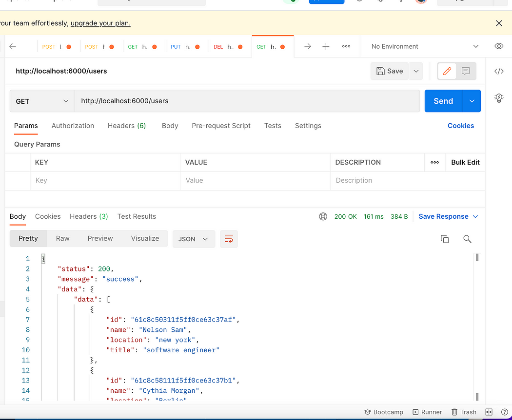The width and height of the screenshot is (512, 420).
Task: Select the Params tab
Action: coord(26,126)
